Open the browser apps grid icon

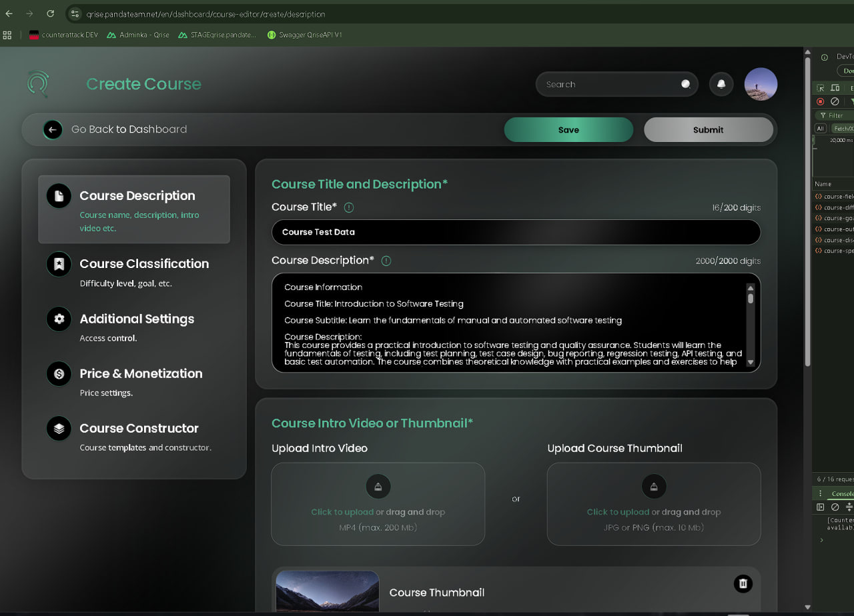8,35
